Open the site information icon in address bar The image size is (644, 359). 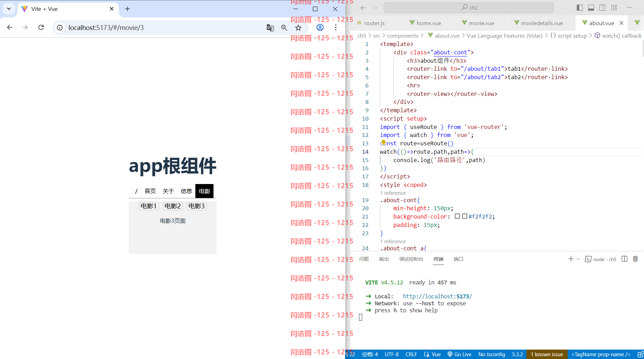pyautogui.click(x=60, y=28)
